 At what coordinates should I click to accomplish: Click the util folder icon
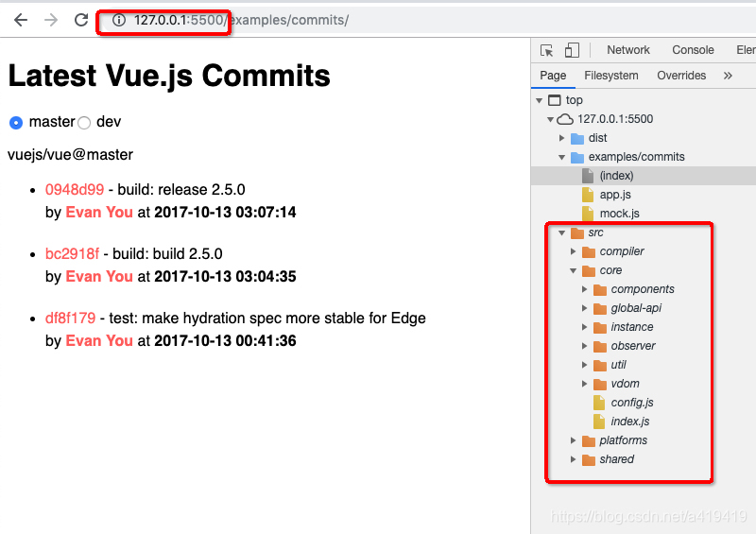600,365
